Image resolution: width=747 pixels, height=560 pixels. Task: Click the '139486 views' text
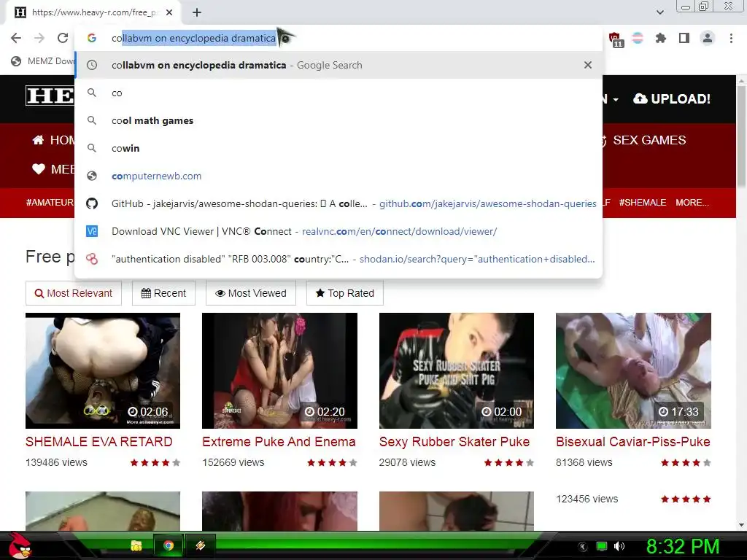point(56,462)
